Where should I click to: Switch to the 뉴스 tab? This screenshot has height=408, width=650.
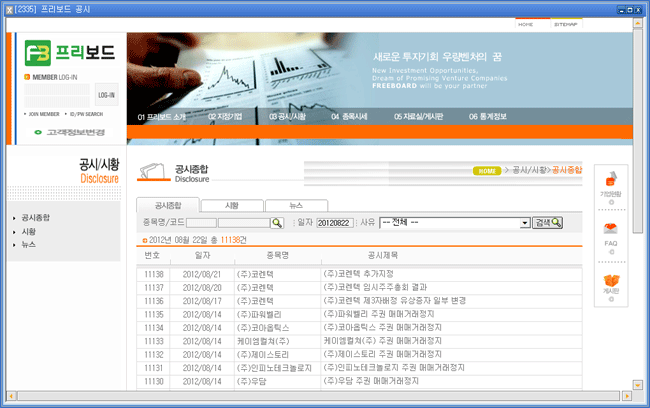[296, 204]
